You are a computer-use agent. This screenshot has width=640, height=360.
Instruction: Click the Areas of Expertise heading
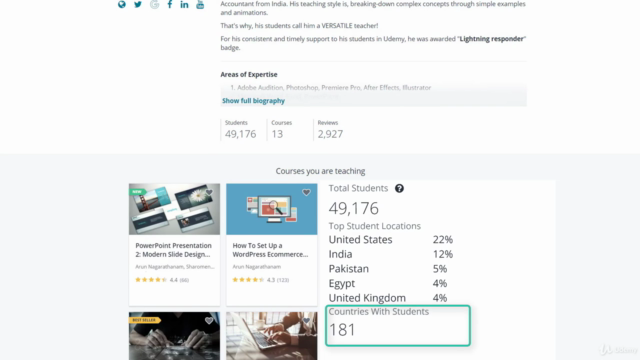click(249, 74)
